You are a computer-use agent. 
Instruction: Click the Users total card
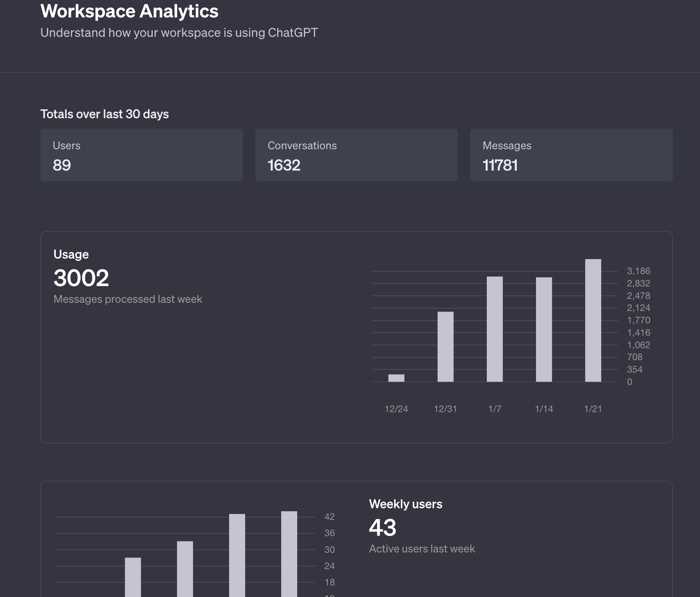click(141, 155)
